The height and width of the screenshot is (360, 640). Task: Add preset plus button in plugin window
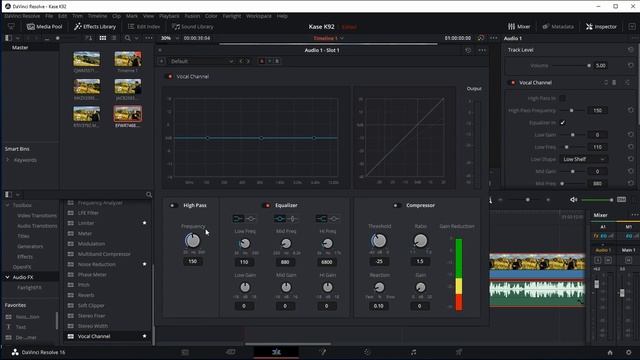pyautogui.click(x=162, y=61)
